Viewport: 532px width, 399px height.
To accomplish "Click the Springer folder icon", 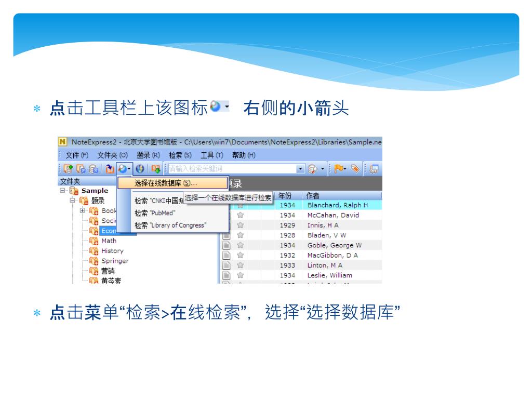I will (94, 261).
